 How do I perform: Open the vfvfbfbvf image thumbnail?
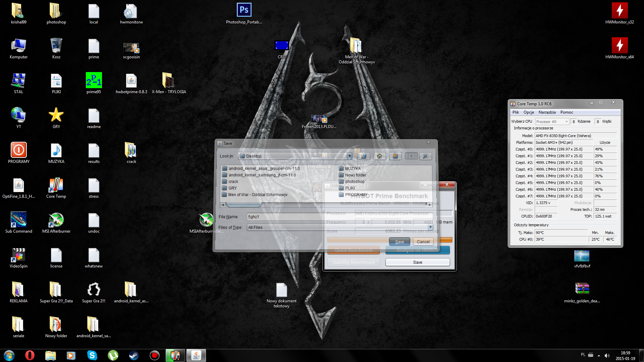coord(582,259)
